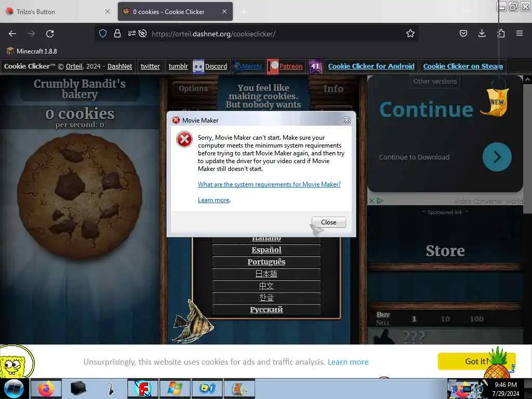Click Movie Maker film icon in taskbar
Image resolution: width=532 pixels, height=399 pixels.
click(239, 389)
